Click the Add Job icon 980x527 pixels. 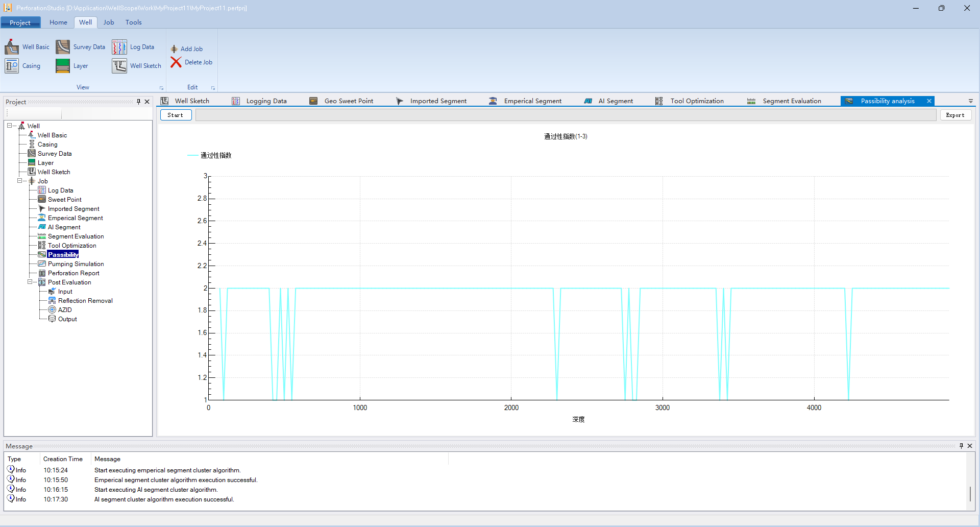tap(174, 49)
